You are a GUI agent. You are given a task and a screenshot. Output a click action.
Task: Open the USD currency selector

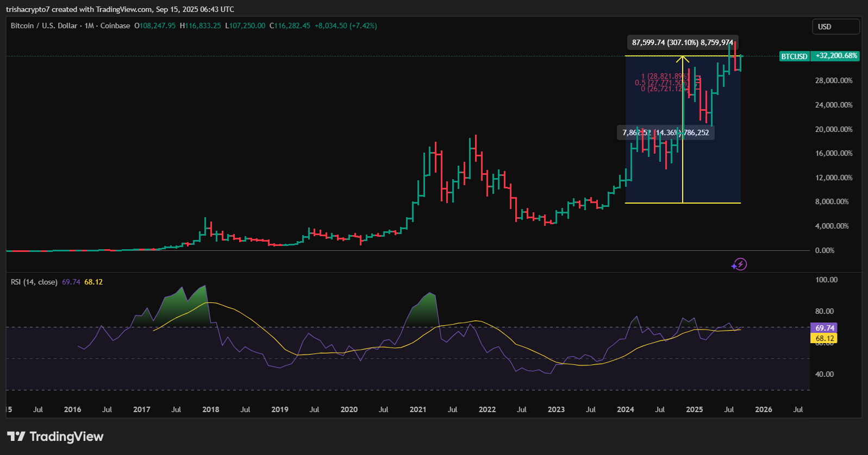click(x=835, y=27)
